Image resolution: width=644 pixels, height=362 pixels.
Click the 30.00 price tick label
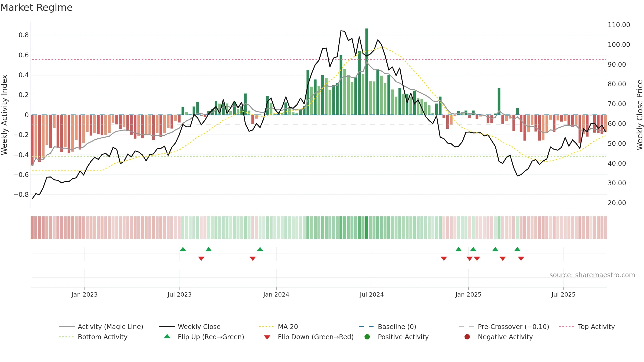(x=617, y=183)
